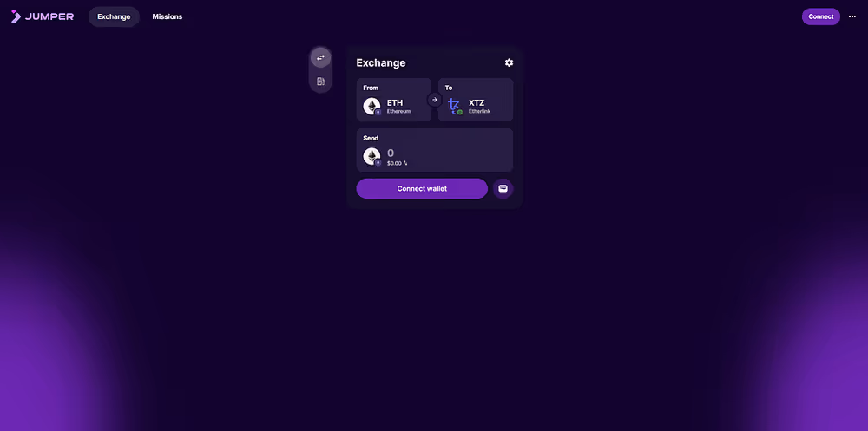Click the Send amount field showing 0
The image size is (868, 431).
pos(435,150)
